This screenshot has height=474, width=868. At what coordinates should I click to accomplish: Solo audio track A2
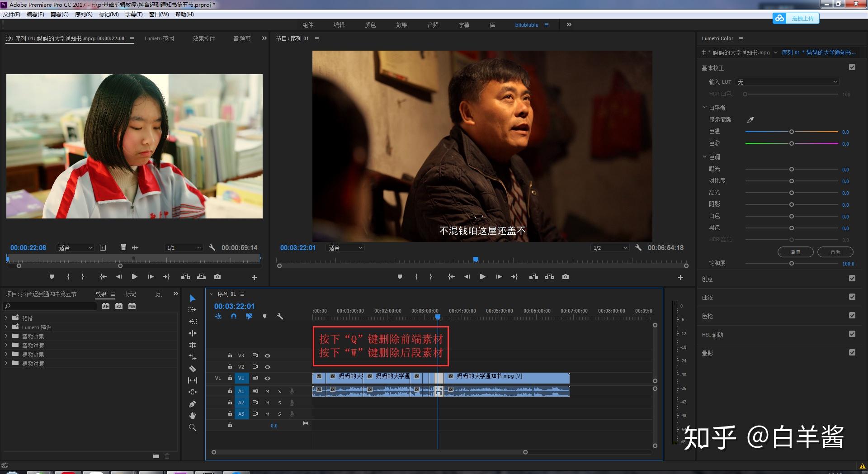click(x=279, y=403)
